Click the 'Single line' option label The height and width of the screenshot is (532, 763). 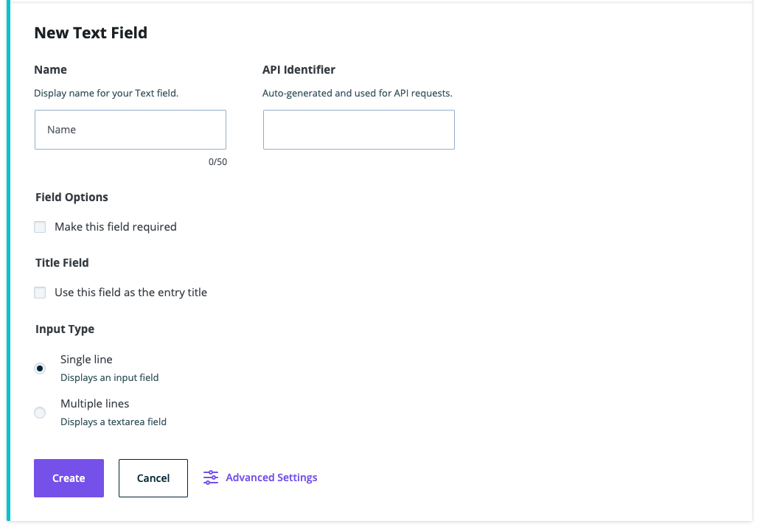(x=86, y=360)
